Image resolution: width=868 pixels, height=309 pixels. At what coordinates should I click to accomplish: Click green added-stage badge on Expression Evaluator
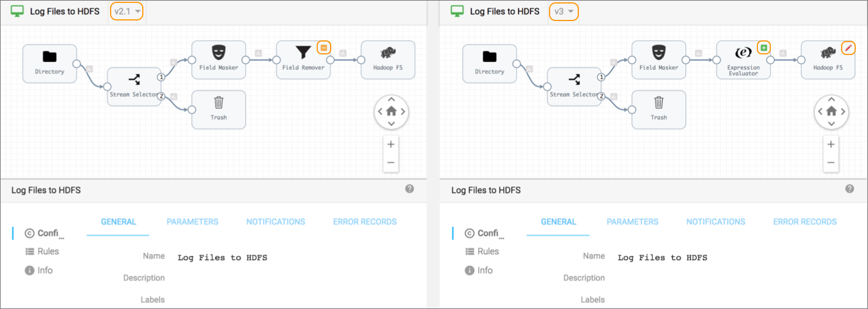763,47
